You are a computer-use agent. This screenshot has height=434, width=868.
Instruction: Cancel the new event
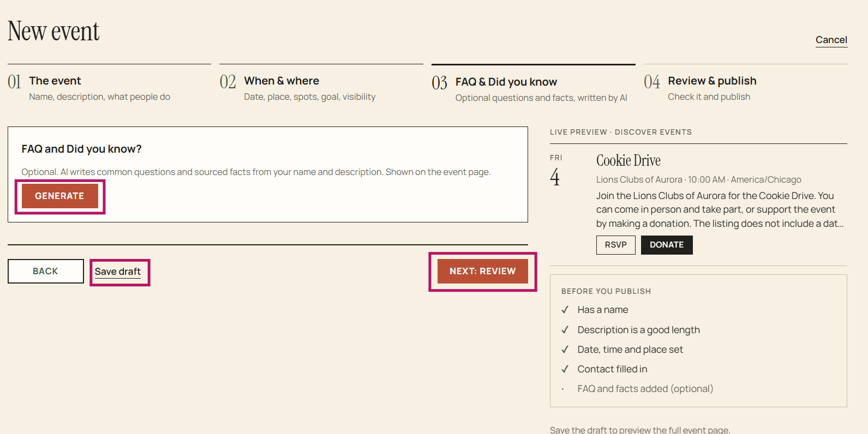pos(831,40)
